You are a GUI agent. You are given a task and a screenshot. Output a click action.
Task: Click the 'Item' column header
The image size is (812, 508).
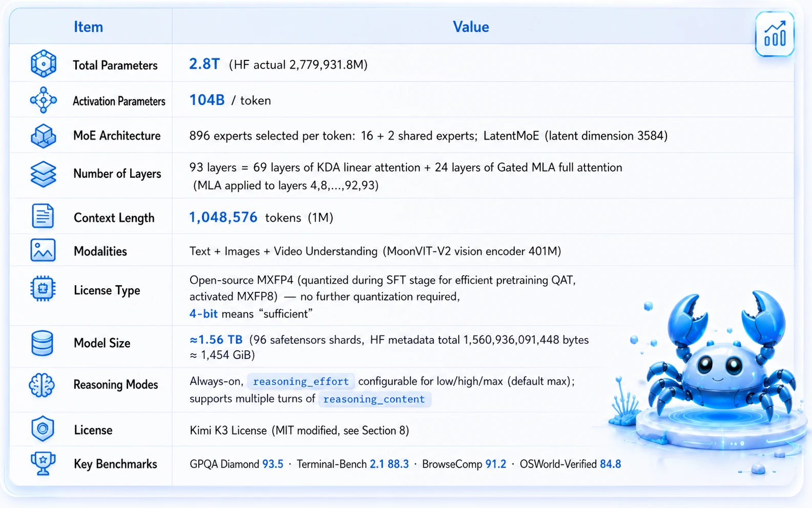88,27
